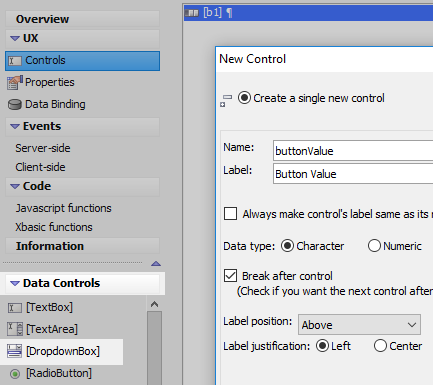Open Server-side events

[43, 148]
